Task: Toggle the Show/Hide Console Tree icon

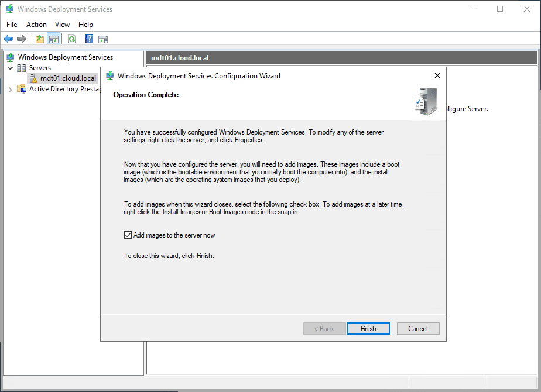Action: [x=54, y=39]
